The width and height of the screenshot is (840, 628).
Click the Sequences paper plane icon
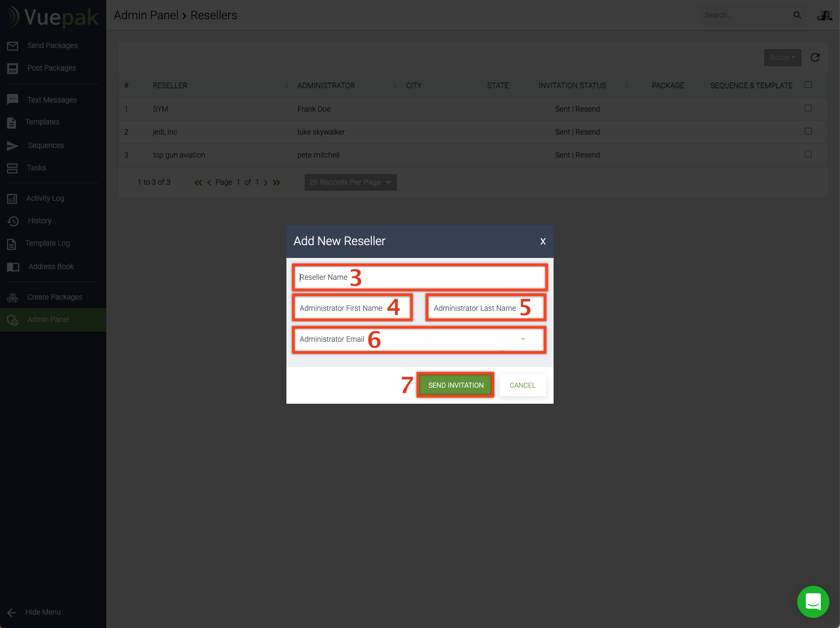coord(13,146)
